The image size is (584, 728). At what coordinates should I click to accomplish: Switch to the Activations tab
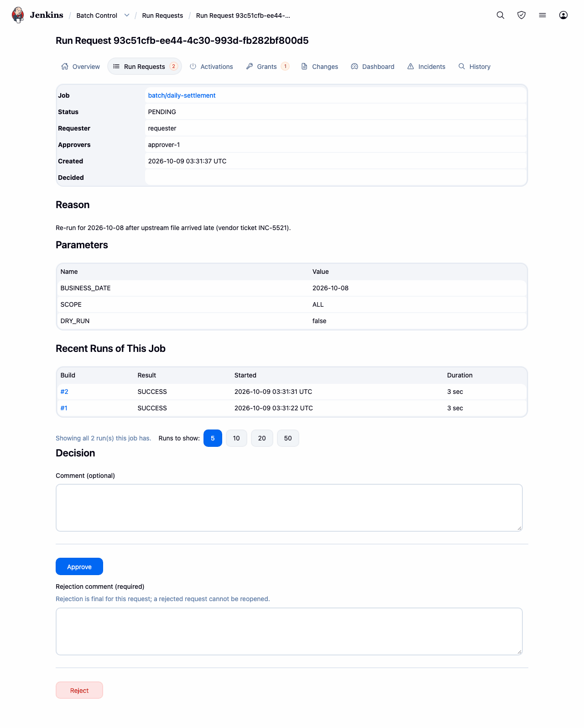tap(211, 67)
